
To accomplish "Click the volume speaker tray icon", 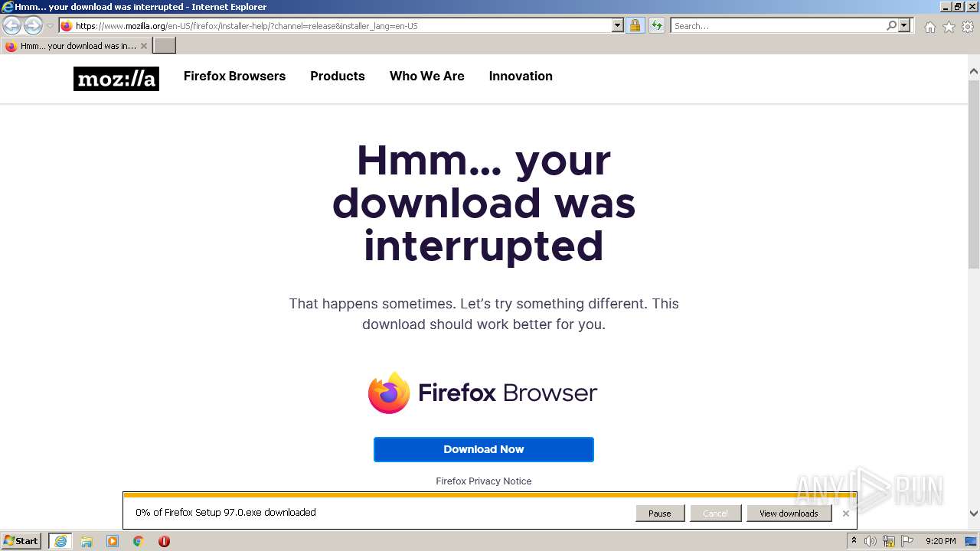I will pyautogui.click(x=871, y=541).
